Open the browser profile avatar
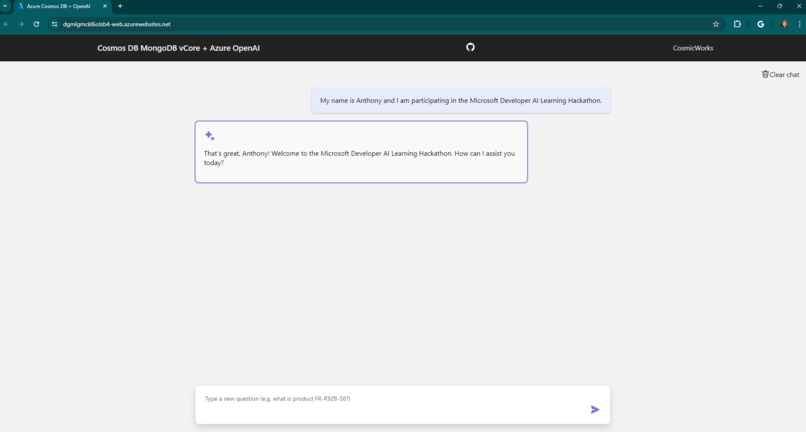Image resolution: width=806 pixels, height=432 pixels. 784,24
